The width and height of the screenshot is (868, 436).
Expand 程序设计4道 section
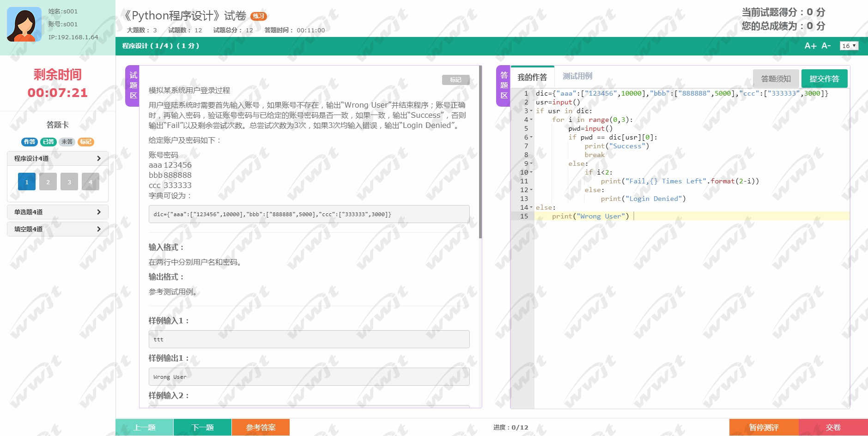click(58, 158)
